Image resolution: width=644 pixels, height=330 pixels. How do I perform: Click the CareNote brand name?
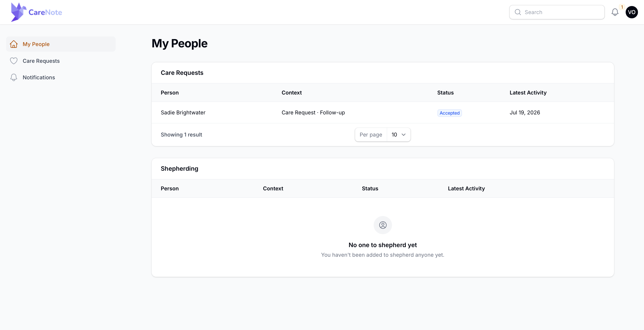point(45,12)
